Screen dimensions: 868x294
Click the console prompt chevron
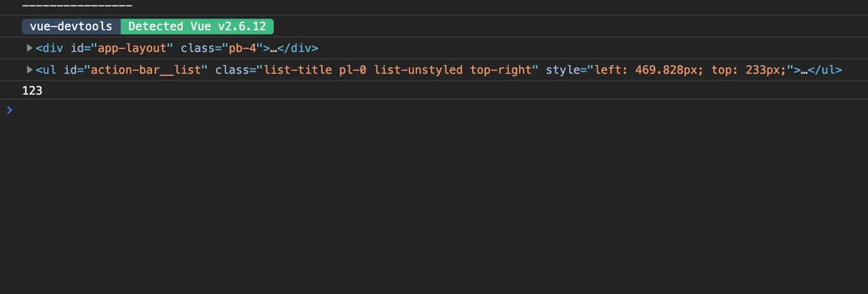pyautogui.click(x=9, y=110)
